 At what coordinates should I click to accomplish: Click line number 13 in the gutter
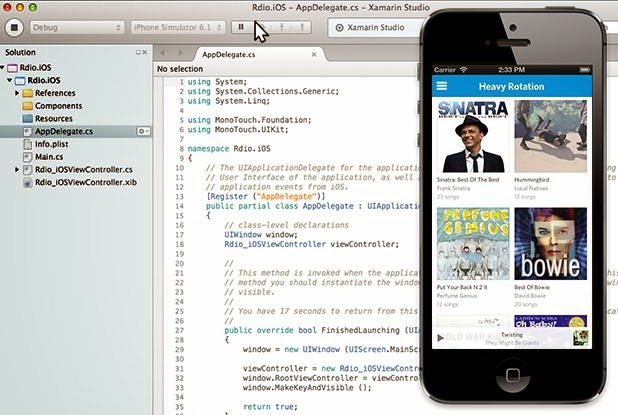179,196
